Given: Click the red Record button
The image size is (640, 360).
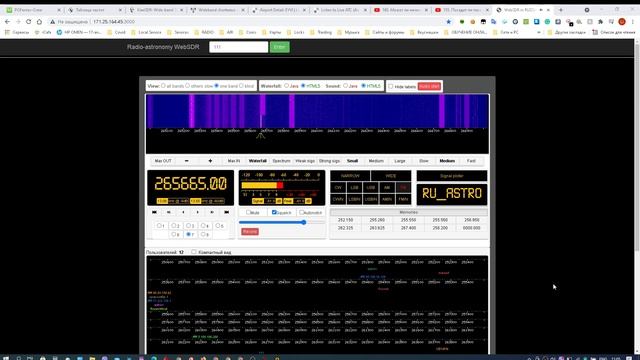Looking at the screenshot, I should click(x=250, y=231).
